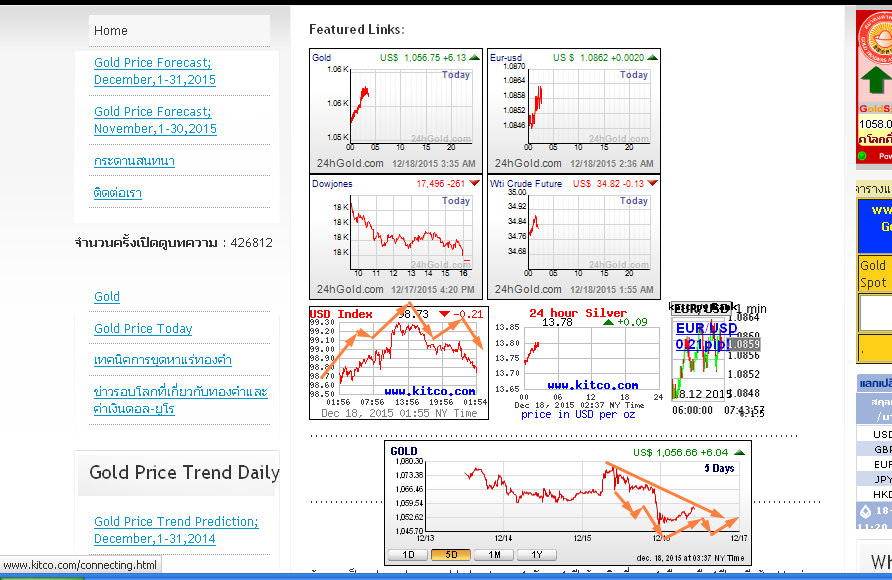Click the EUR/USD pips link
The width and height of the screenshot is (892, 580).
point(703,336)
